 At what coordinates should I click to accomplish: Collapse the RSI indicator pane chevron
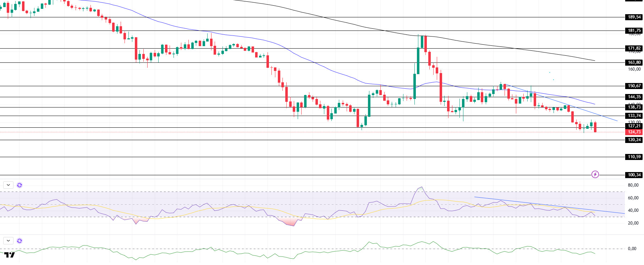pyautogui.click(x=8, y=185)
